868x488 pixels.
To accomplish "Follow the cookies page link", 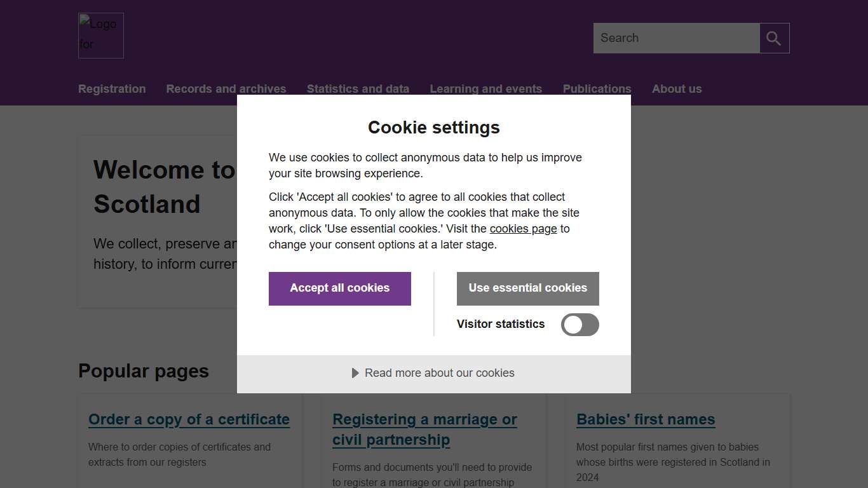I will click(x=523, y=229).
